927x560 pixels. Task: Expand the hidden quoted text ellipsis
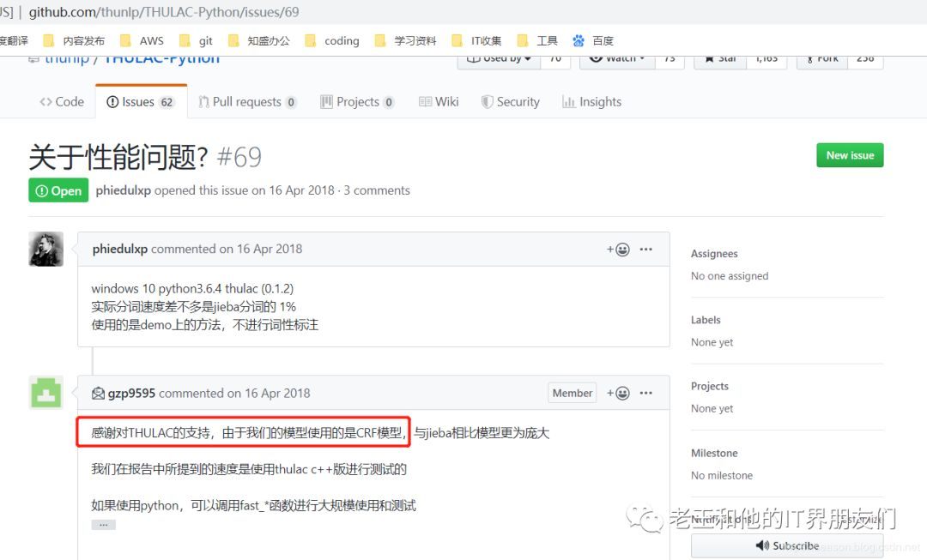[104, 525]
